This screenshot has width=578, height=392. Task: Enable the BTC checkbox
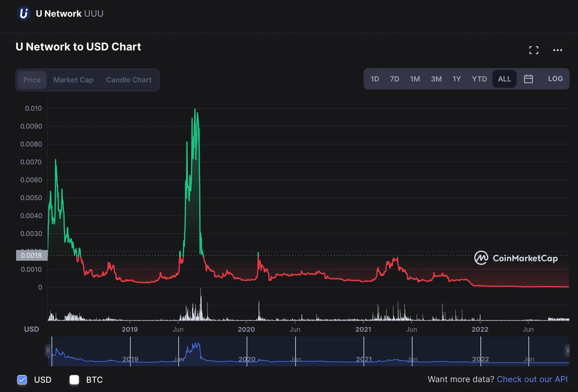click(x=74, y=380)
